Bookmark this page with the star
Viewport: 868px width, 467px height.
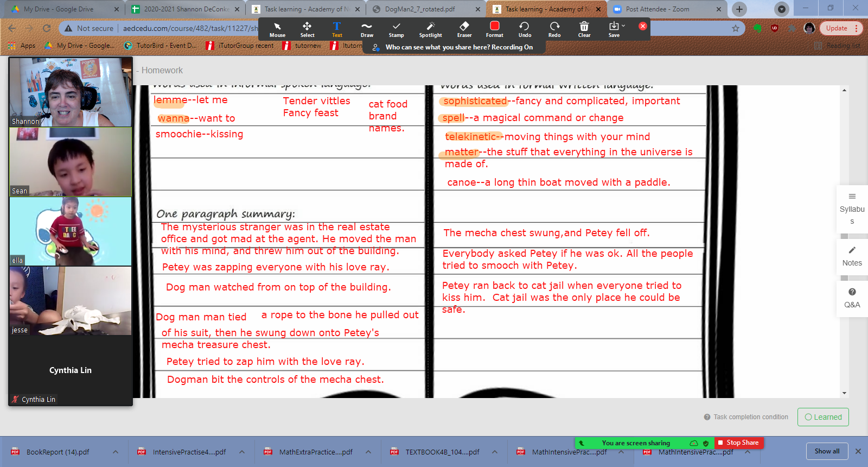736,28
